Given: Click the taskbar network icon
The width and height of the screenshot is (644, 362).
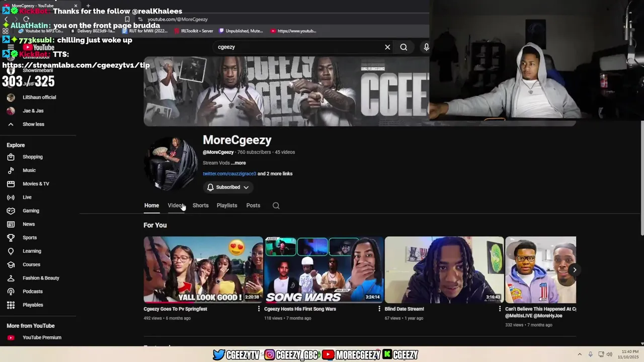Looking at the screenshot, I should click(601, 354).
